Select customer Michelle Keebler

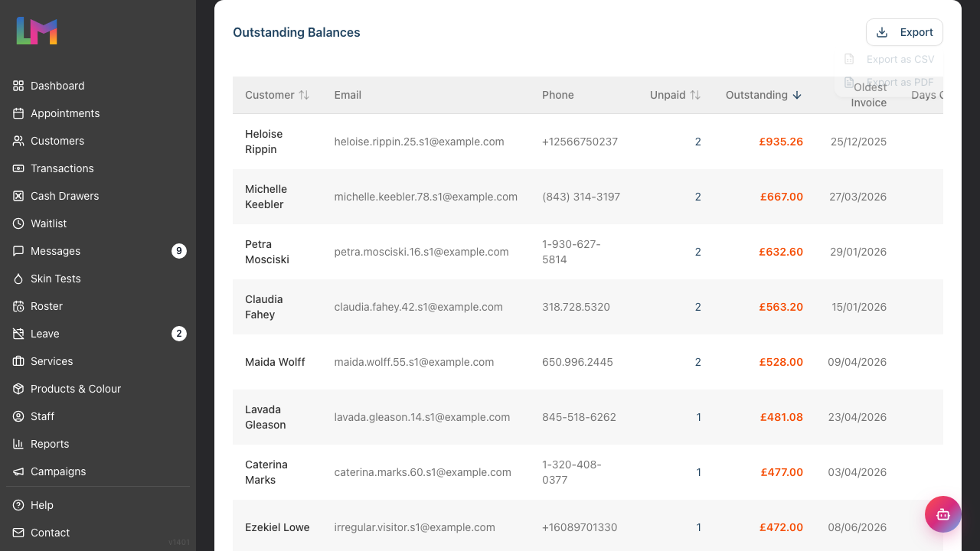(x=266, y=197)
